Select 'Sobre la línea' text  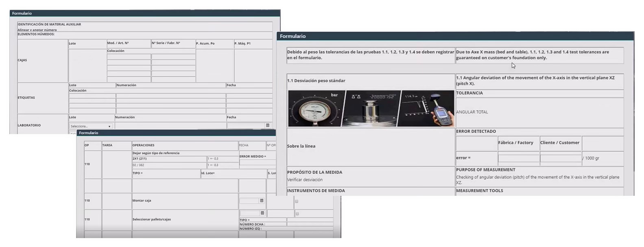301,146
